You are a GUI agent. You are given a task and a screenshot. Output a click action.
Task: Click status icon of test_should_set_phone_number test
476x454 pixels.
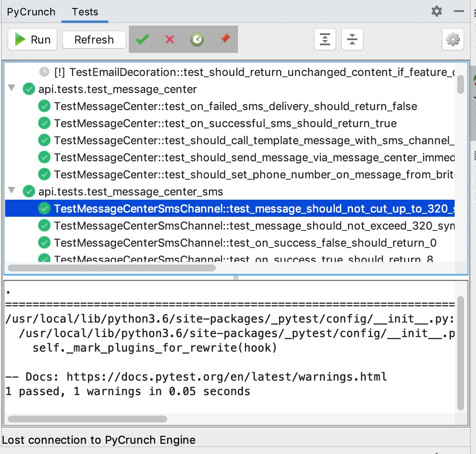click(44, 175)
